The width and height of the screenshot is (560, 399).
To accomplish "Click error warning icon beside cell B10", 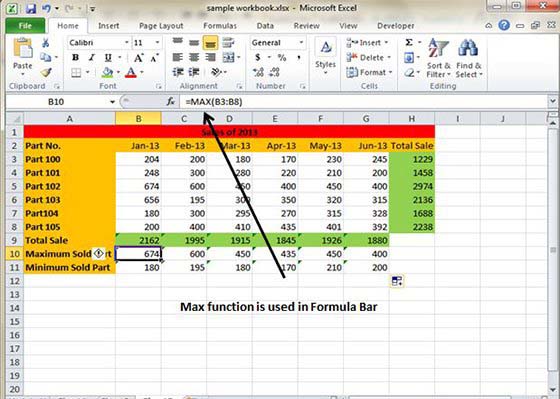I will [99, 254].
